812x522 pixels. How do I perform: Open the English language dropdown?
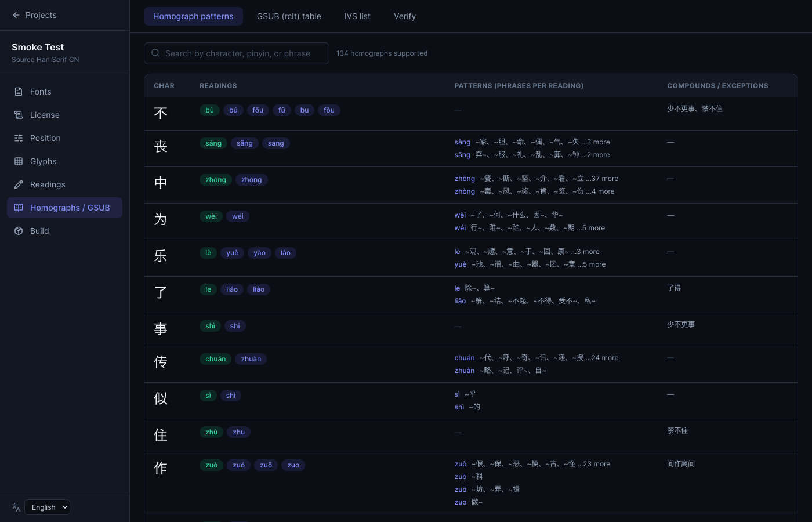click(x=48, y=507)
